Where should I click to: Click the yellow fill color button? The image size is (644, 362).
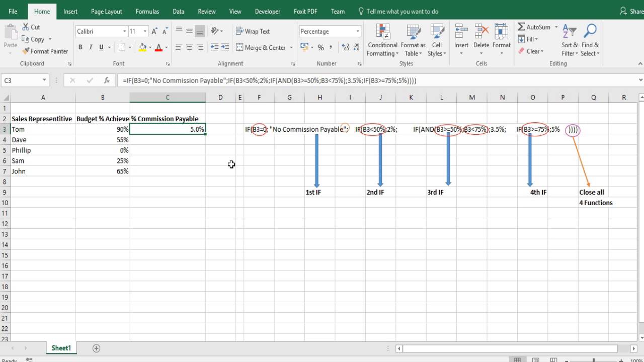[x=142, y=47]
